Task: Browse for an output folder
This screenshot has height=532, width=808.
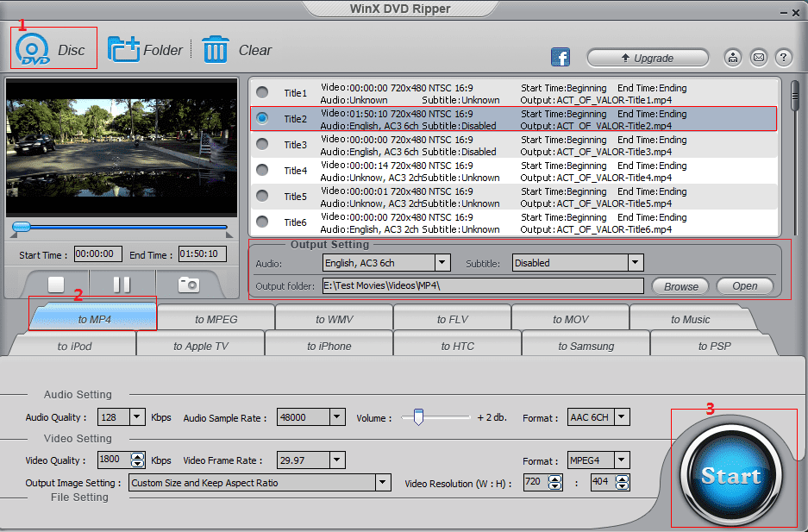Action: click(680, 286)
